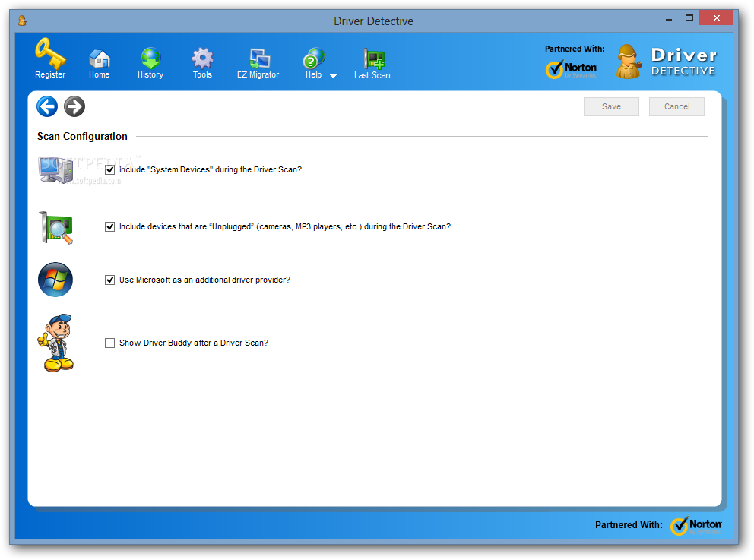Expand the Help dropdown arrow
Viewport: 754px width, 560px height.
333,76
